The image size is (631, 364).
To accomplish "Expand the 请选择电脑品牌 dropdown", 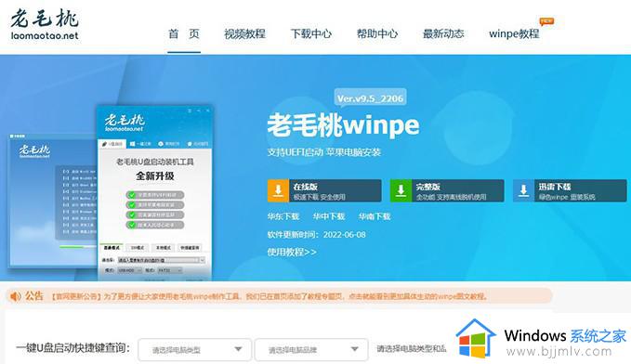I will pos(311,349).
